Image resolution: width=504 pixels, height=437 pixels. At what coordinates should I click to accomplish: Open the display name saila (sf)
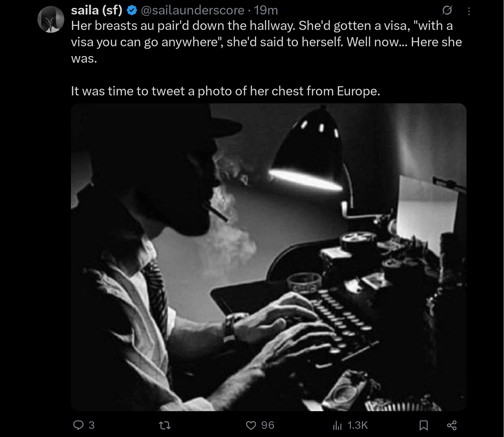tap(97, 10)
